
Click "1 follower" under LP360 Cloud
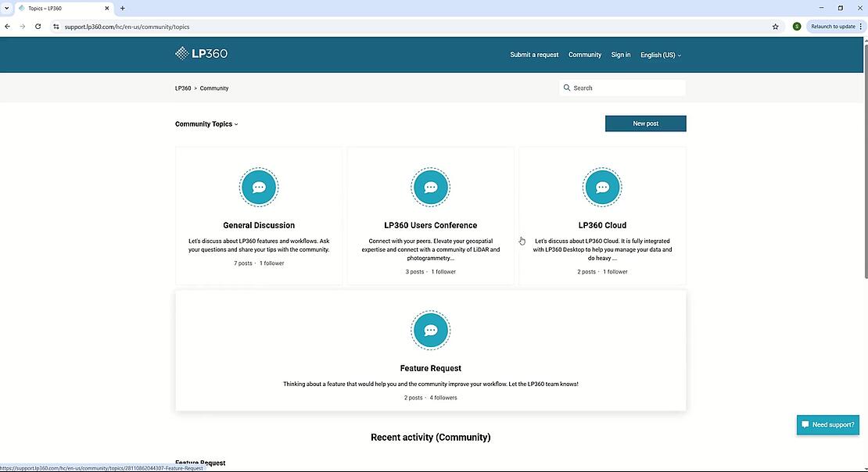pos(615,272)
